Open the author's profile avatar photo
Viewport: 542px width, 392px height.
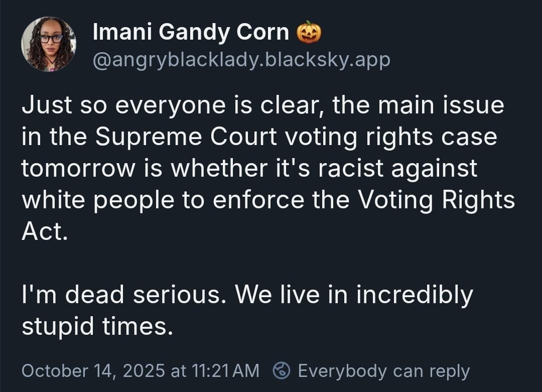[49, 44]
